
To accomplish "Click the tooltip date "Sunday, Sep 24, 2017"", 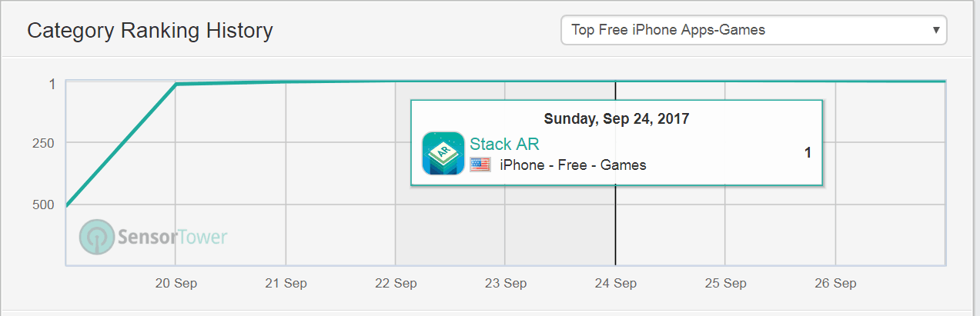I will pos(616,119).
